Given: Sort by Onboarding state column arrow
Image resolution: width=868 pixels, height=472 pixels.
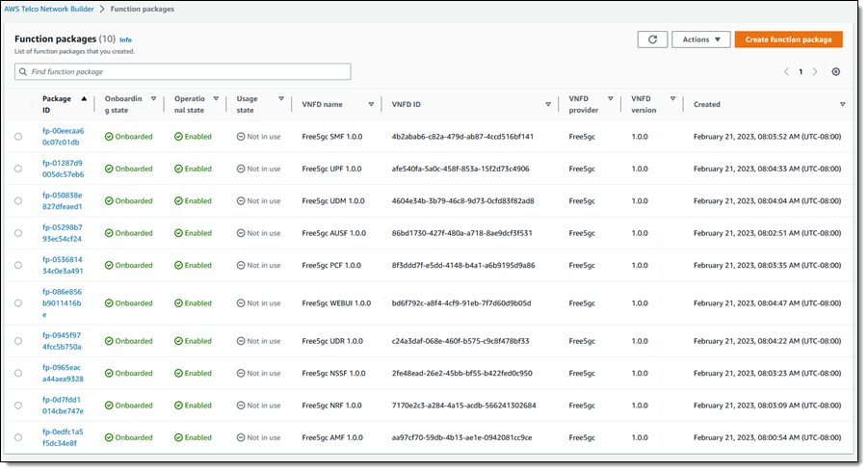Looking at the screenshot, I should [153, 99].
